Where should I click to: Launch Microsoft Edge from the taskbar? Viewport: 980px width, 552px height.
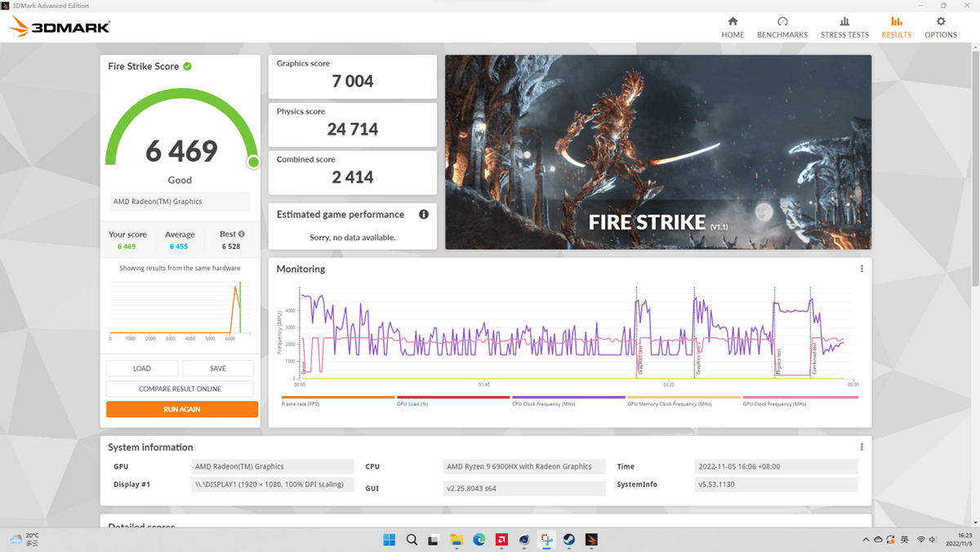pyautogui.click(x=479, y=539)
